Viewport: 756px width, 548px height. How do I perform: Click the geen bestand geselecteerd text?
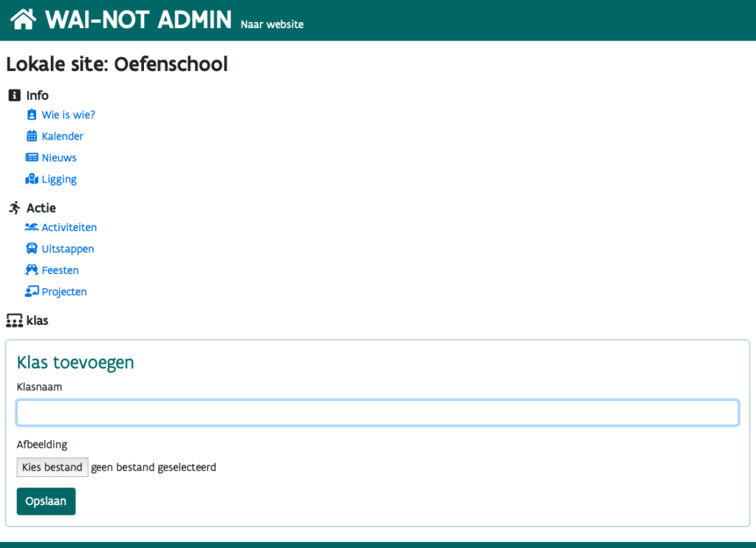tap(154, 467)
